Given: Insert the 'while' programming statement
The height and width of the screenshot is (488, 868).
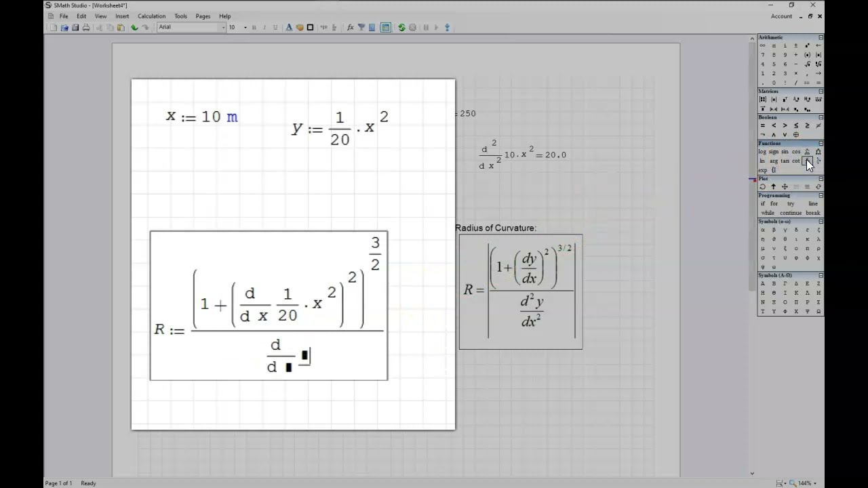Looking at the screenshot, I should [x=768, y=213].
